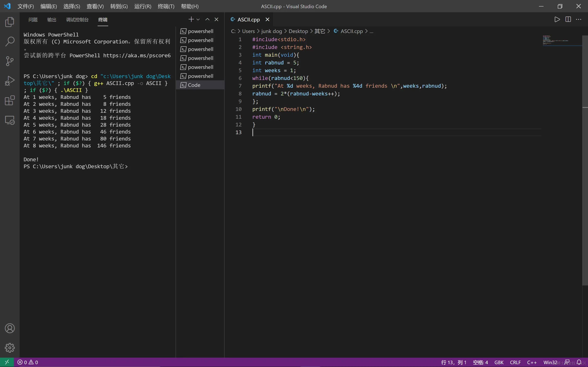588x367 pixels.
Task: Open the Explorer view in activity bar
Action: [10, 22]
